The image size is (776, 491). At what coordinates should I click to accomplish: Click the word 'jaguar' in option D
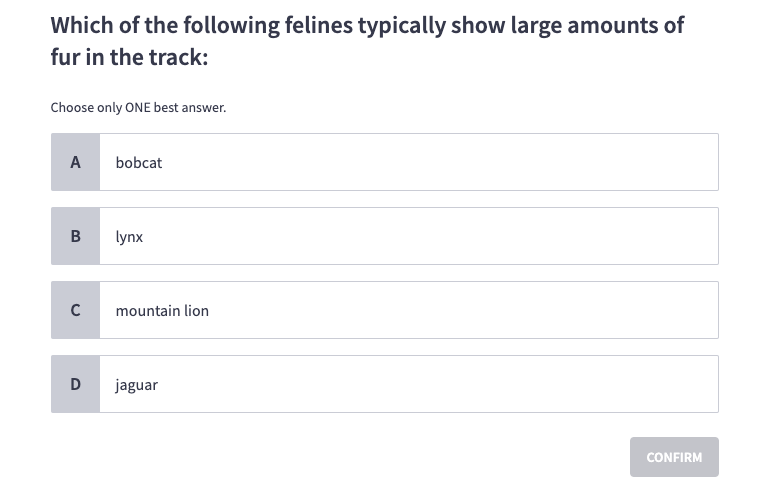[x=137, y=385]
